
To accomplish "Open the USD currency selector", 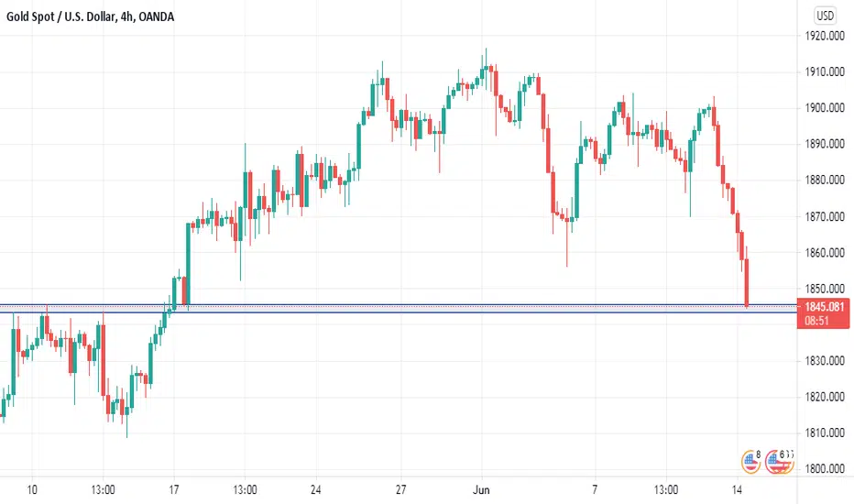I will click(825, 16).
